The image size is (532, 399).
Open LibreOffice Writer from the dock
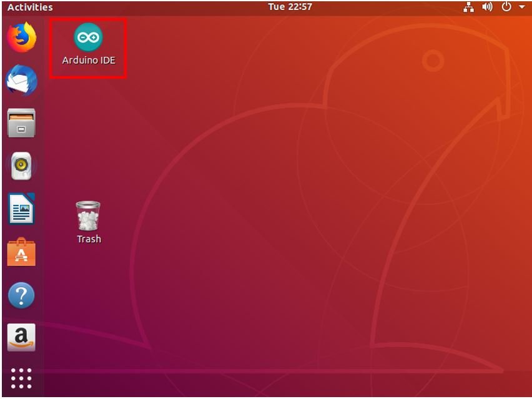point(21,209)
